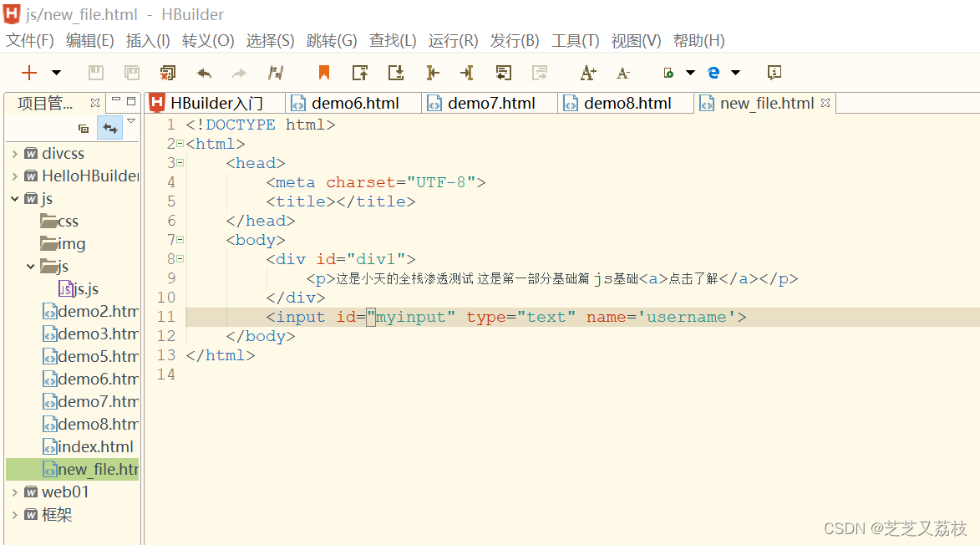The image size is (980, 545).
Task: Toggle the orange bookmark icon
Action: (x=324, y=73)
